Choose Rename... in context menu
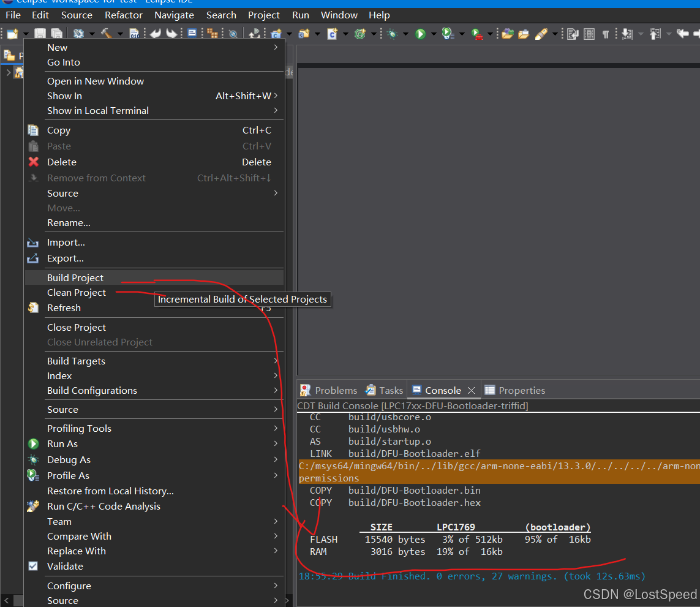The height and width of the screenshot is (607, 700). 154,222
